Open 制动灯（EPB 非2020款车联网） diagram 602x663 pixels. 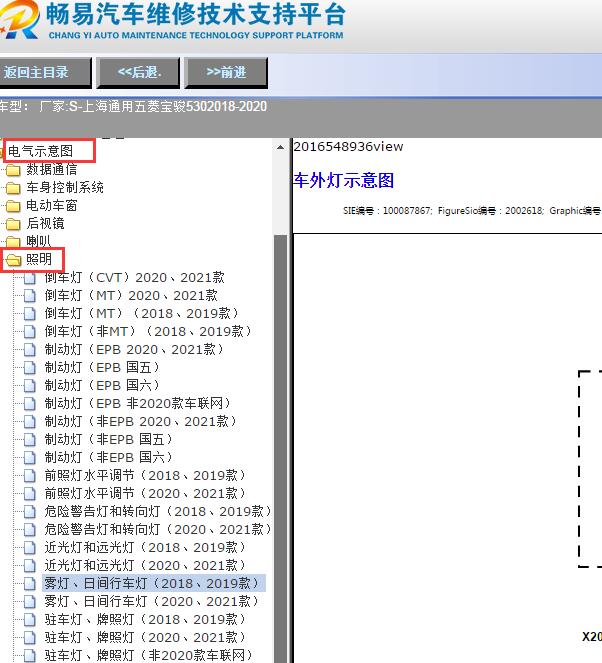(x=138, y=403)
